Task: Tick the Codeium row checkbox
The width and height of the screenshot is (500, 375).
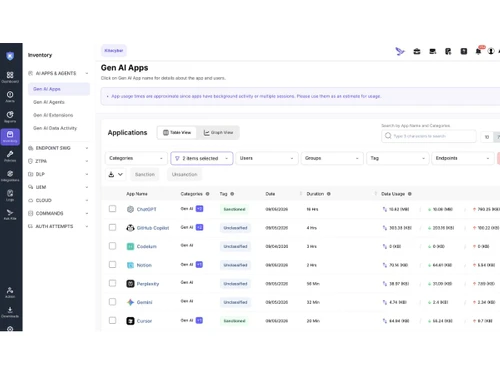Action: pos(112,246)
